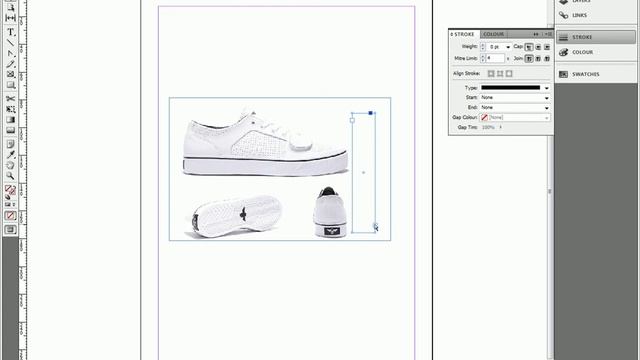Select the Gradient Swatch tool
640x360 pixels.
(x=11, y=120)
